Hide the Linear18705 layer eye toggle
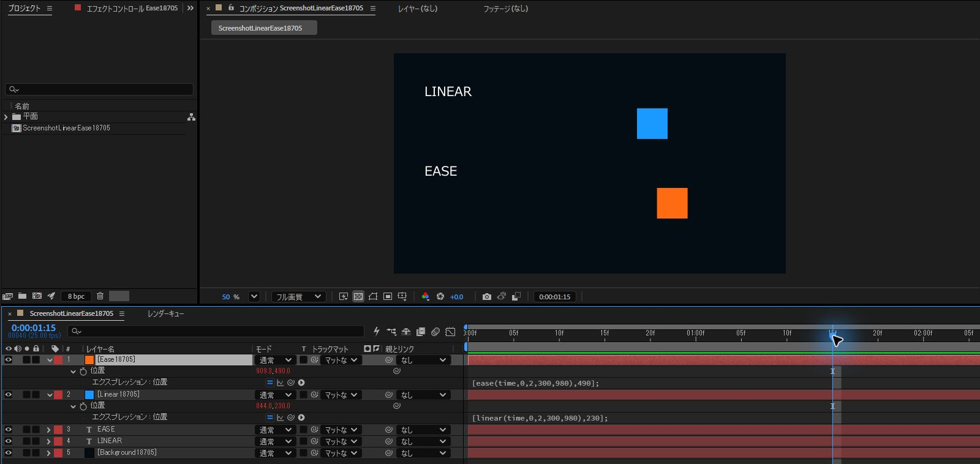The width and height of the screenshot is (980, 464). click(9, 395)
